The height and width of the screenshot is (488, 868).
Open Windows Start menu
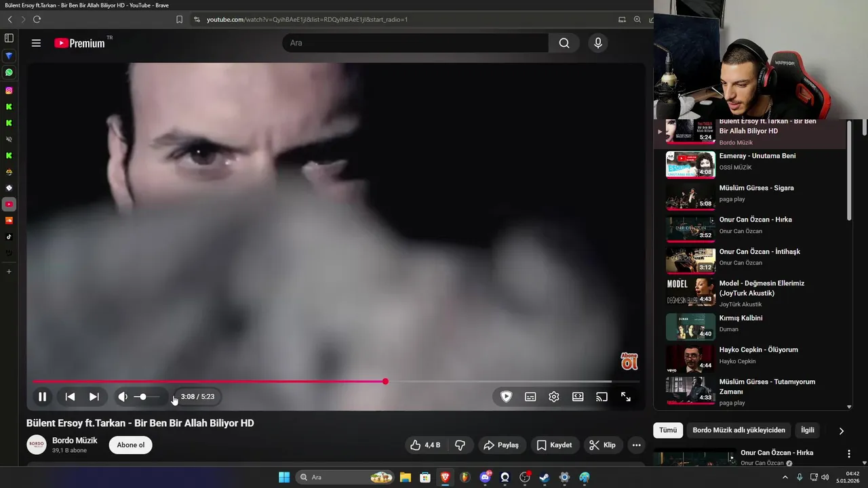click(x=284, y=477)
